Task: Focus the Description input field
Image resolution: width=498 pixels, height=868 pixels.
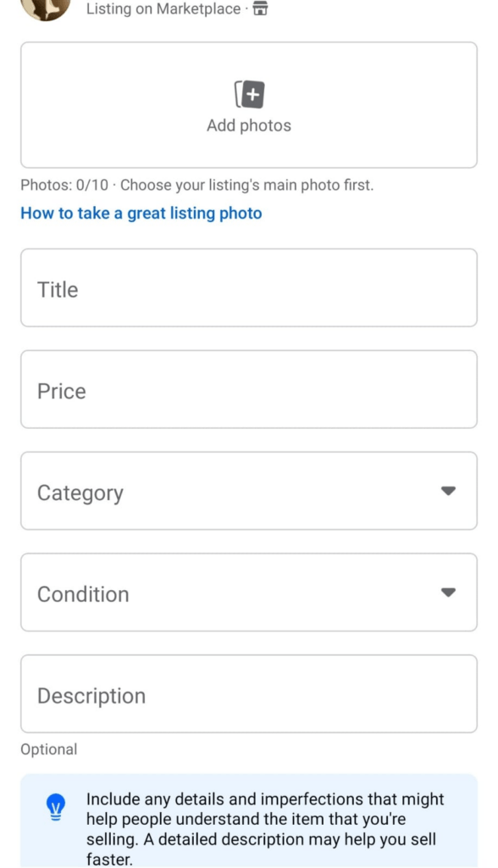Action: [x=249, y=694]
